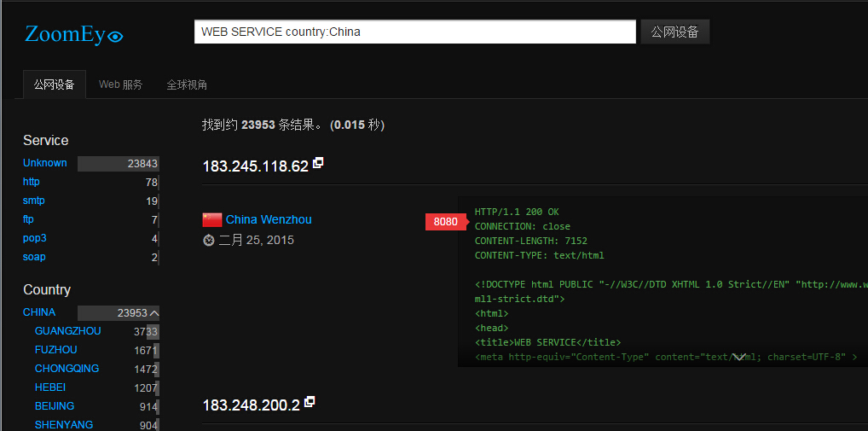Click the China flag icon
The width and height of the screenshot is (868, 431).
[x=212, y=220]
